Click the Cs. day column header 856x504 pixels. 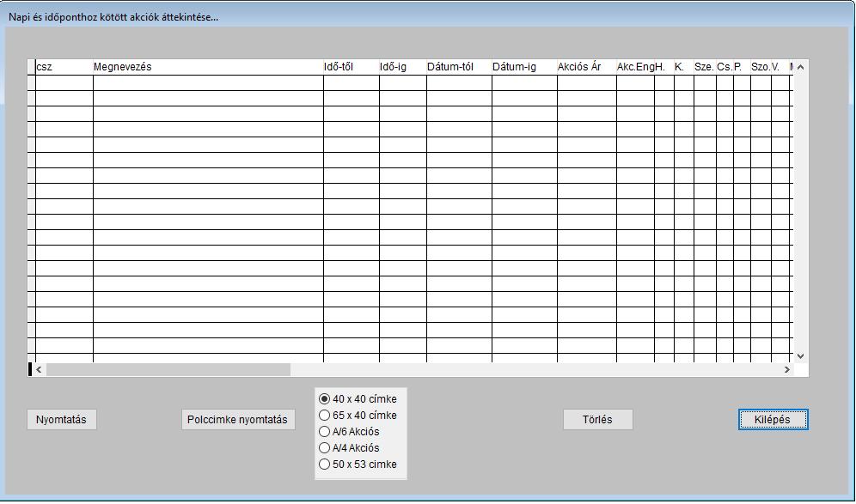(725, 67)
